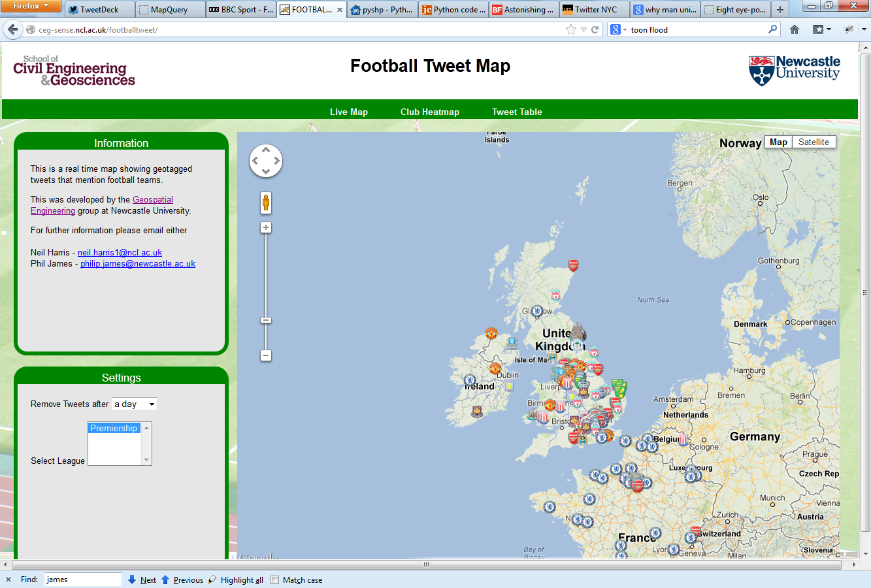Open the Remove Tweets after dropdown
The width and height of the screenshot is (871, 588).
135,404
